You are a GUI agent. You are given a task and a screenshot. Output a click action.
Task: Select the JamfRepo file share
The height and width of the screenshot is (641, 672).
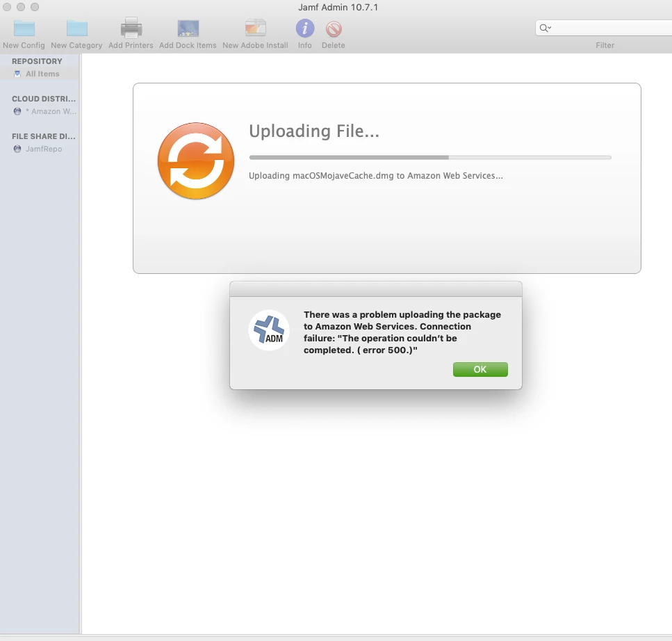tap(38, 149)
